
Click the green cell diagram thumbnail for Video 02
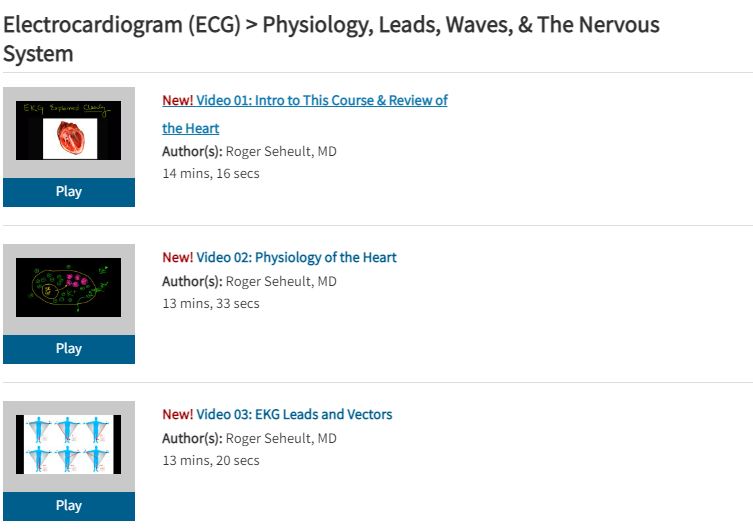click(69, 287)
